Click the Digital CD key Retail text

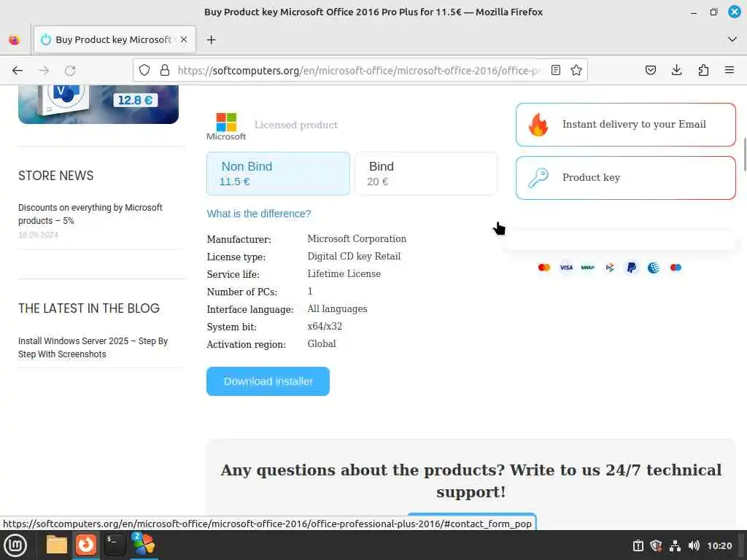pos(354,256)
